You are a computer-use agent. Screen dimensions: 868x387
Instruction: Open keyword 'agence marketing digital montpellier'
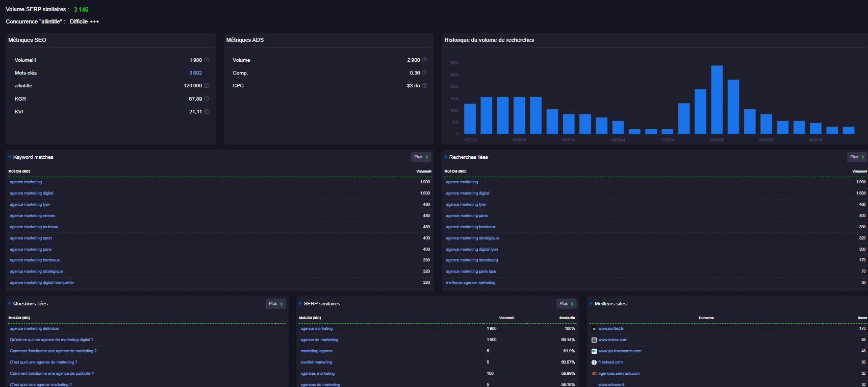(42, 283)
